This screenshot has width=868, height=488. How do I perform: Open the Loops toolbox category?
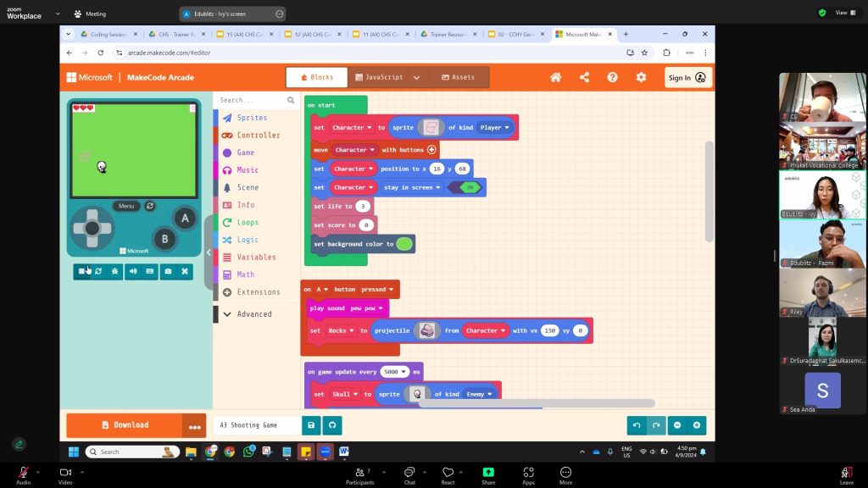[x=248, y=223]
